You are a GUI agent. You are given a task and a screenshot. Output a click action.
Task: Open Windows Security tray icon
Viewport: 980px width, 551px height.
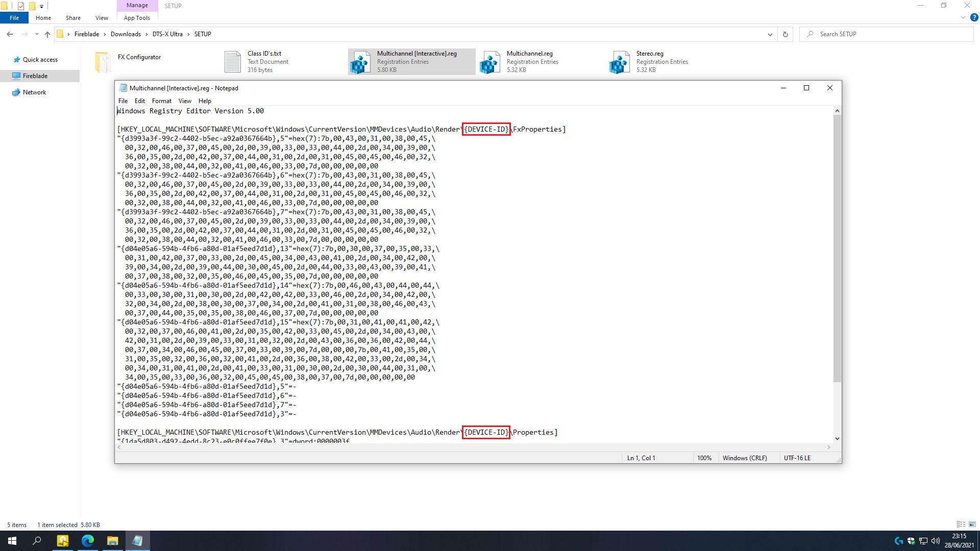pos(911,541)
